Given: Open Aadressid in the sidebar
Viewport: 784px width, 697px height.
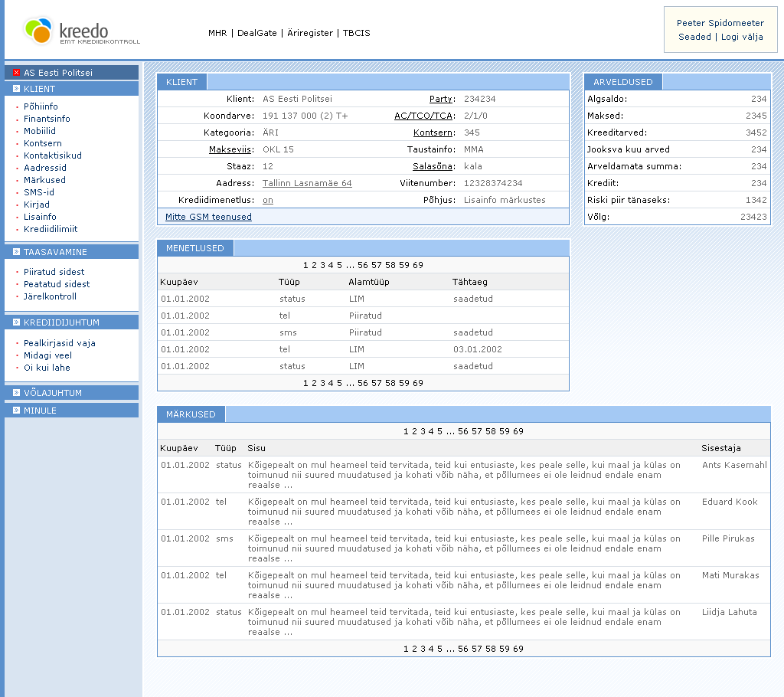Looking at the screenshot, I should 45,168.
